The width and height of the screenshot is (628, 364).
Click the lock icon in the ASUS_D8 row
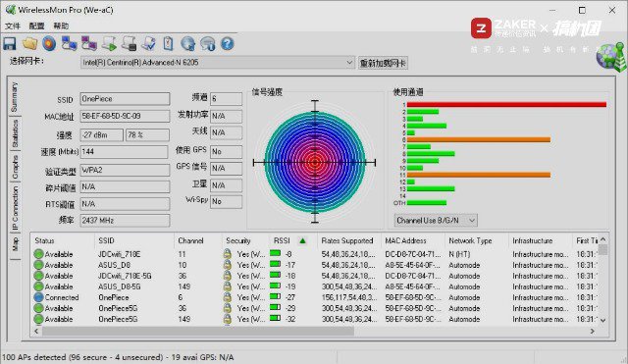(x=227, y=265)
